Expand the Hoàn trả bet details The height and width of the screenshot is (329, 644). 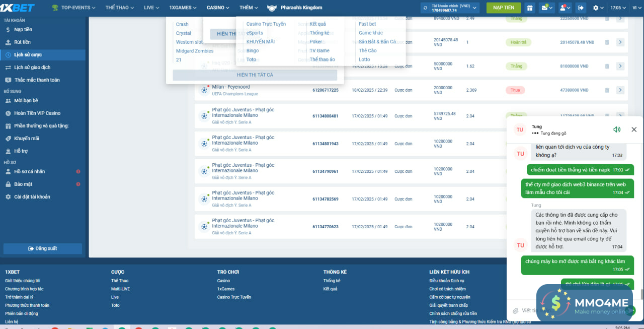(620, 42)
